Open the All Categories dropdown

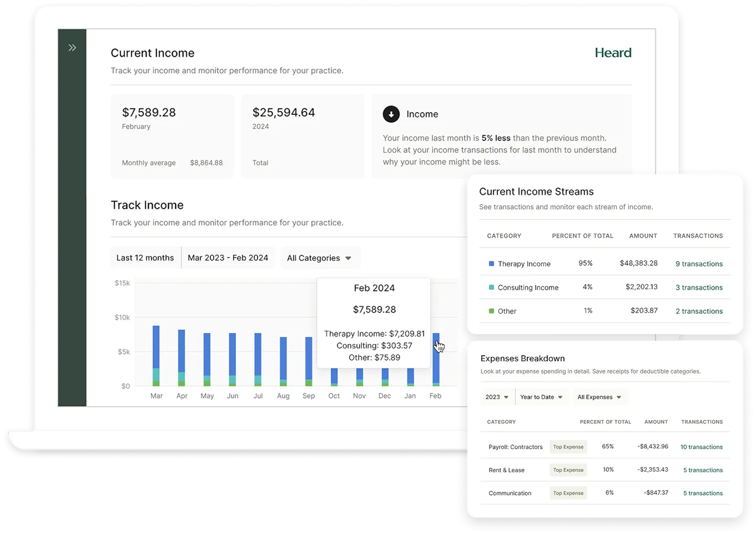(319, 258)
